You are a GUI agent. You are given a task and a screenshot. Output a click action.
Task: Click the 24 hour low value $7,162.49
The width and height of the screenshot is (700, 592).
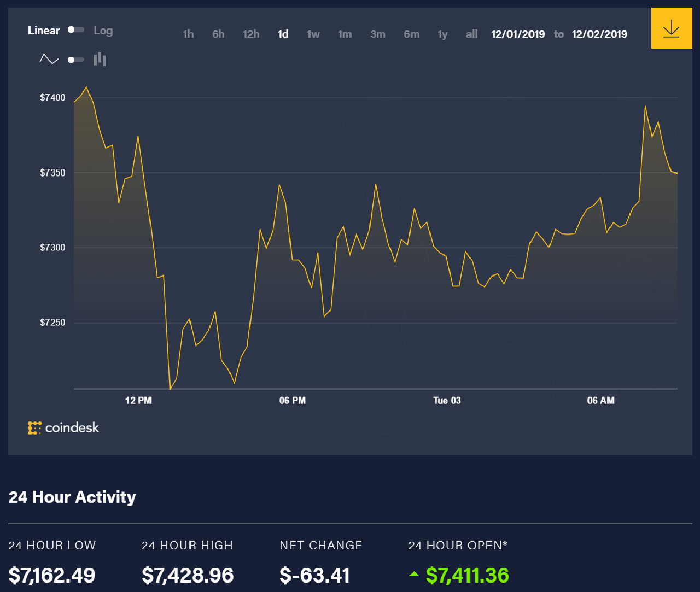pyautogui.click(x=52, y=576)
